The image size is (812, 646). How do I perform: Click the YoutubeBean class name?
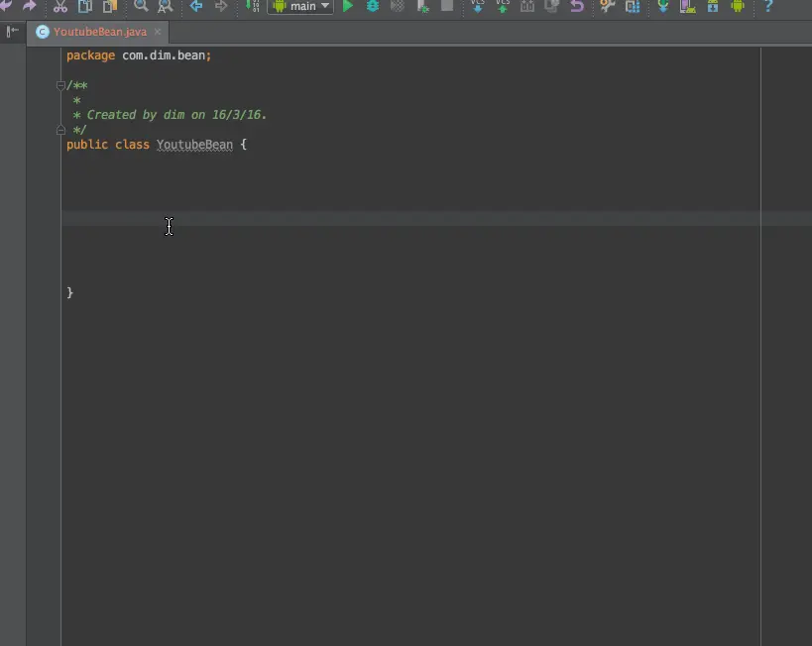pyautogui.click(x=194, y=145)
